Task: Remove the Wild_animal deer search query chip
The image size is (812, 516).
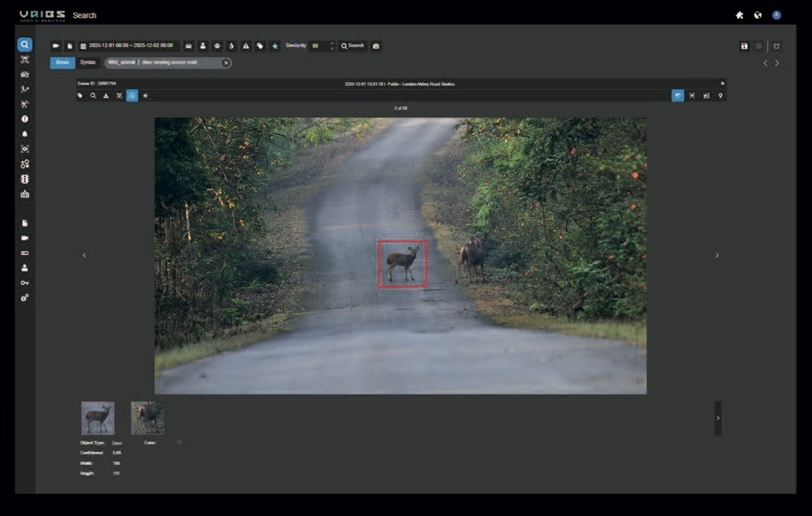Action: click(x=226, y=63)
